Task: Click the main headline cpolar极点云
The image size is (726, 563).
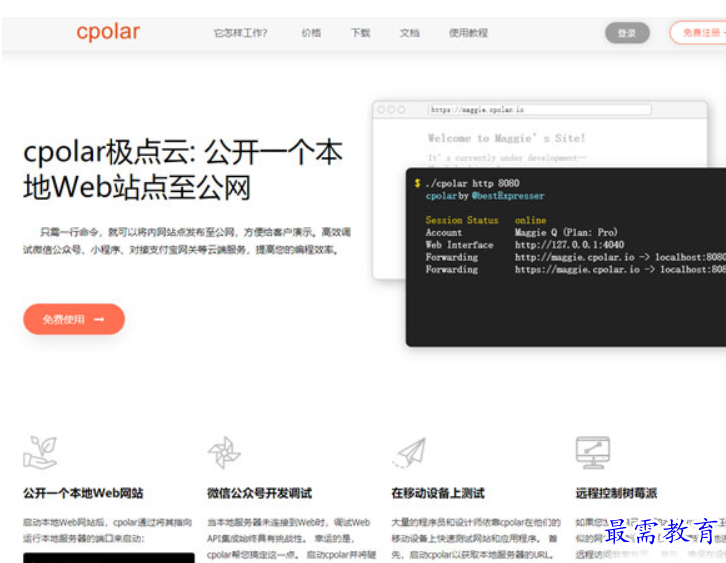Action: point(183,170)
